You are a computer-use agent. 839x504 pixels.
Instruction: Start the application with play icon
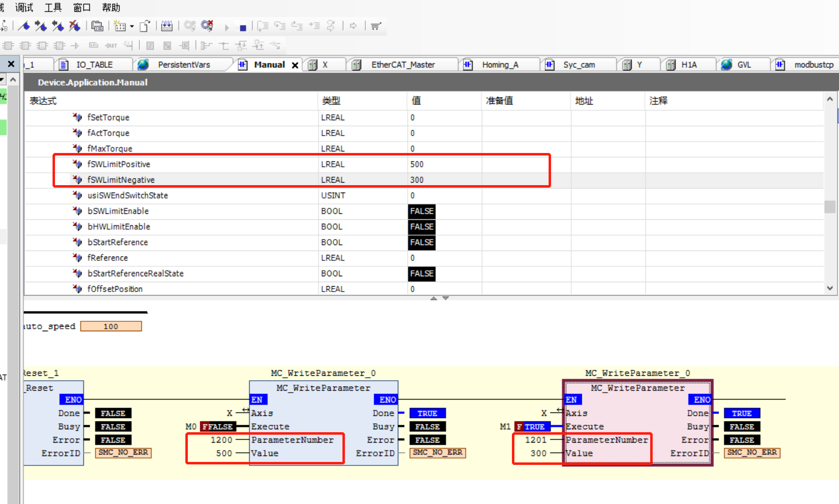coord(226,27)
